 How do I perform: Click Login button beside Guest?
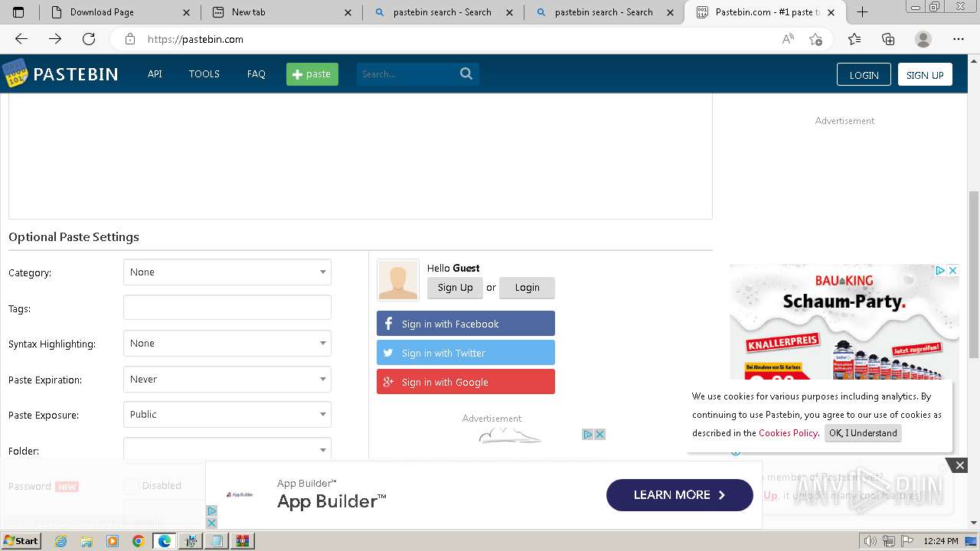[x=528, y=288]
